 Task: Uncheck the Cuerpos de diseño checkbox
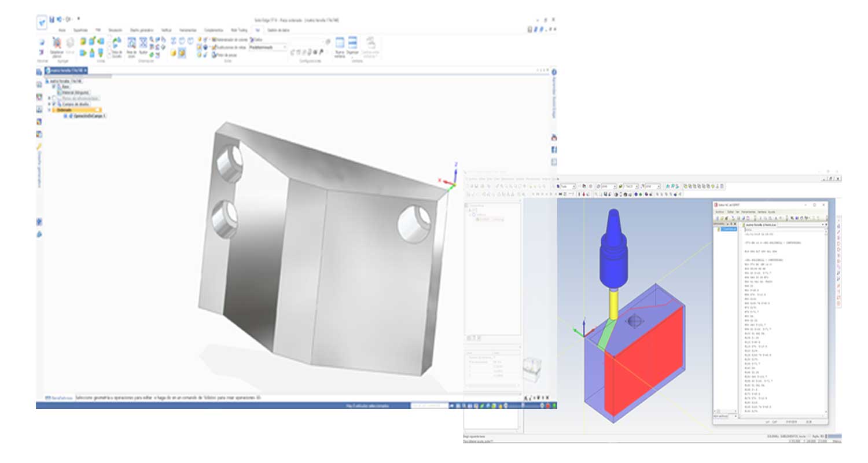pyautogui.click(x=55, y=104)
